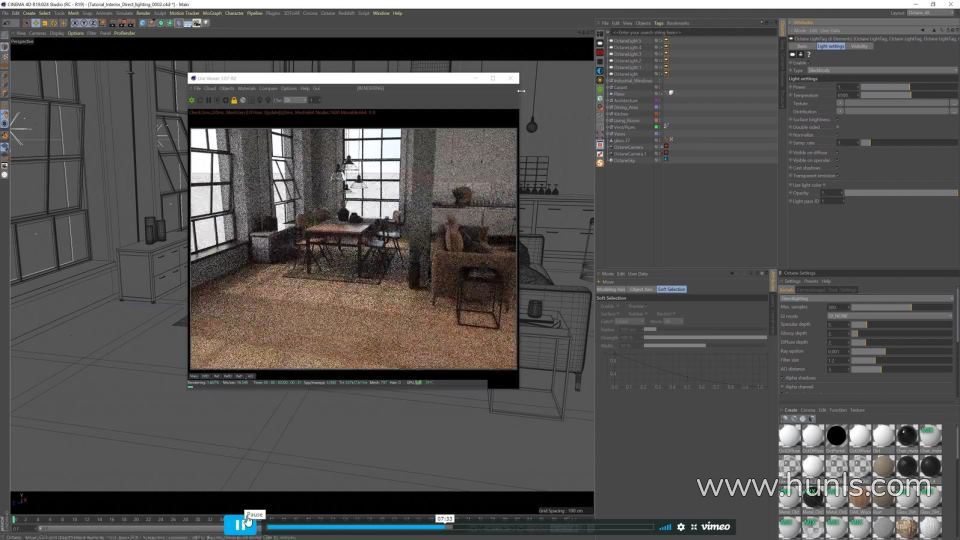Open the material manager Create menu
Screen dimensions: 960x540
click(x=791, y=410)
